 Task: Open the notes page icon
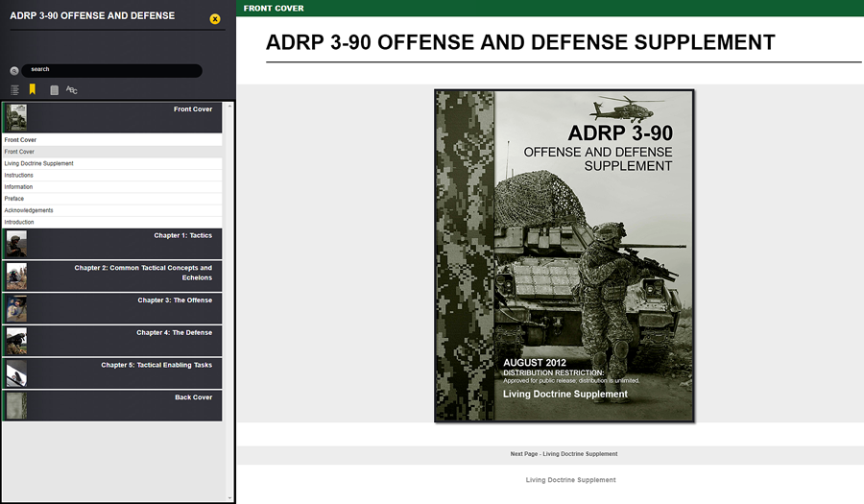pos(54,90)
